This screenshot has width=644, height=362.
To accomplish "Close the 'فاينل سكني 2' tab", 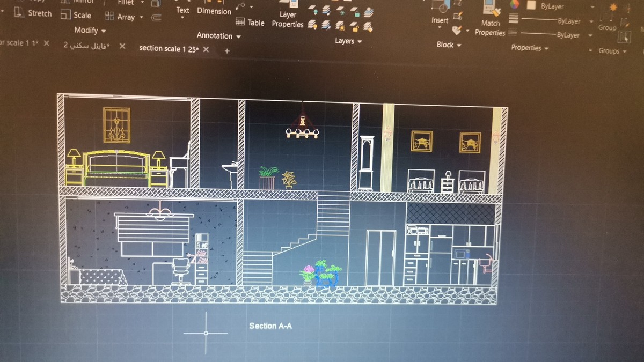I will 122,46.
